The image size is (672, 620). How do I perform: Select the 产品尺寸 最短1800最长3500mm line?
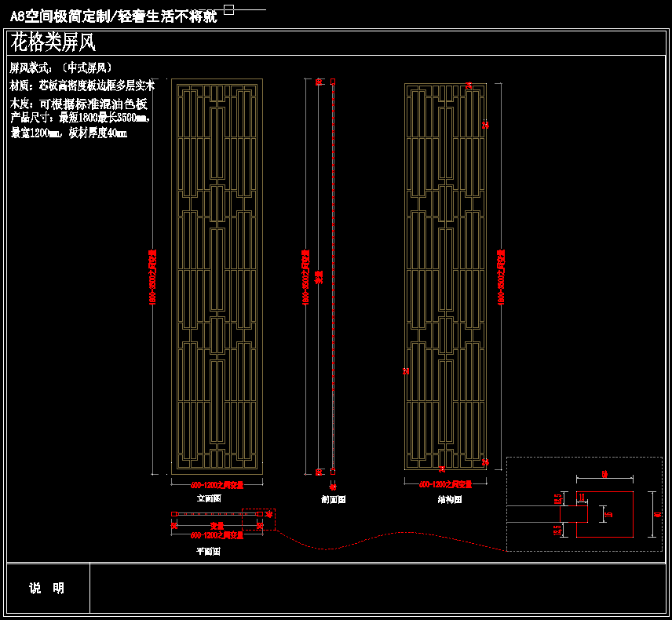tap(80, 118)
